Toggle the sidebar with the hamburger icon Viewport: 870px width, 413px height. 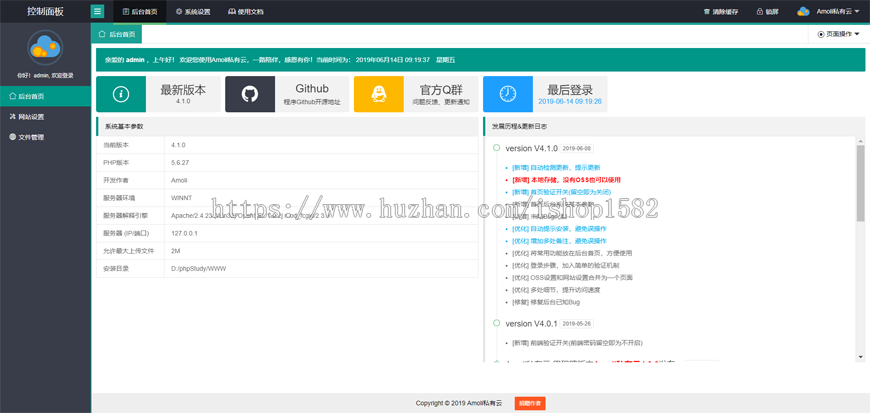tap(98, 11)
